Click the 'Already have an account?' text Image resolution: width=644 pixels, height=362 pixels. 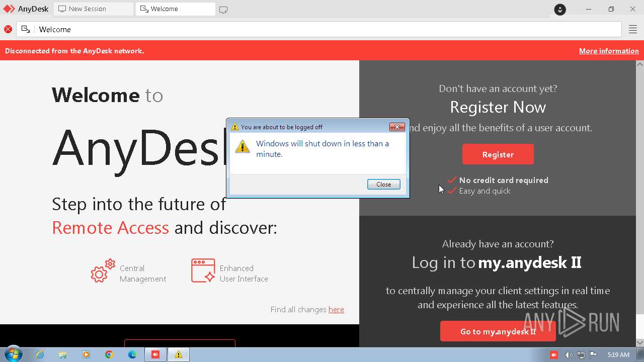(x=498, y=244)
